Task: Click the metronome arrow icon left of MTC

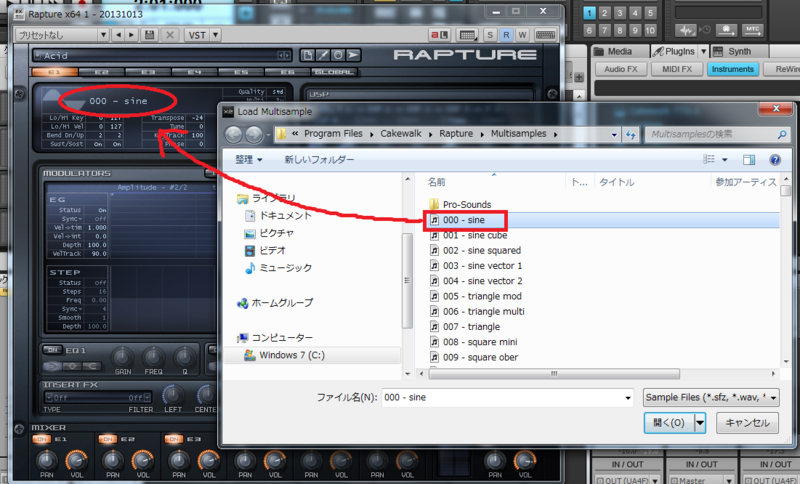Action: (x=726, y=30)
